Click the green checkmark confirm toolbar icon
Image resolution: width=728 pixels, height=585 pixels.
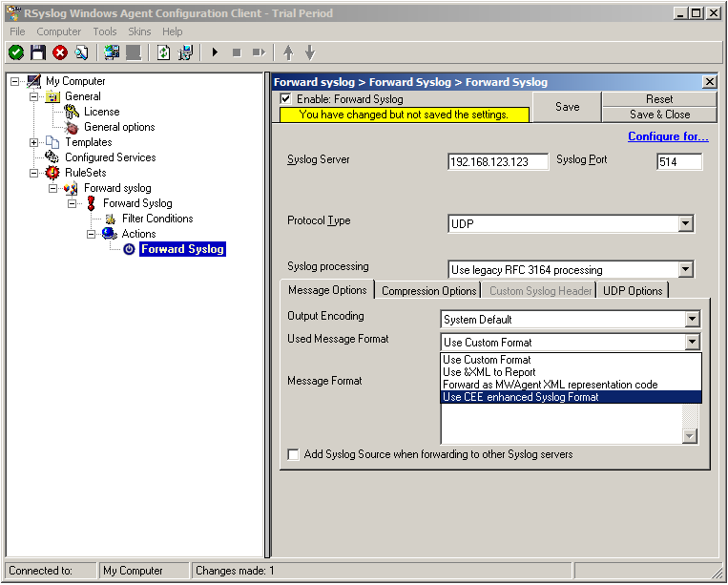tap(16, 52)
